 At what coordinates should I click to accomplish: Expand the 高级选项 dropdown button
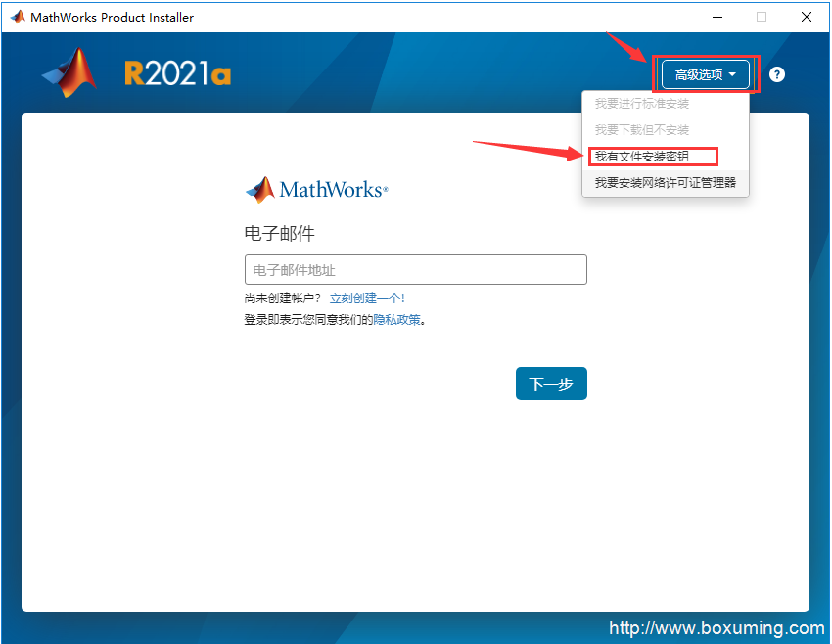pyautogui.click(x=705, y=74)
